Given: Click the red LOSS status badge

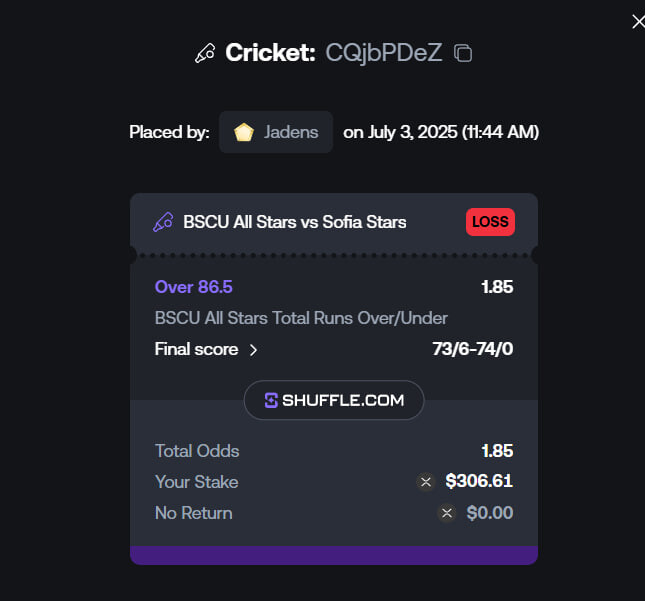Looking at the screenshot, I should pyautogui.click(x=490, y=222).
